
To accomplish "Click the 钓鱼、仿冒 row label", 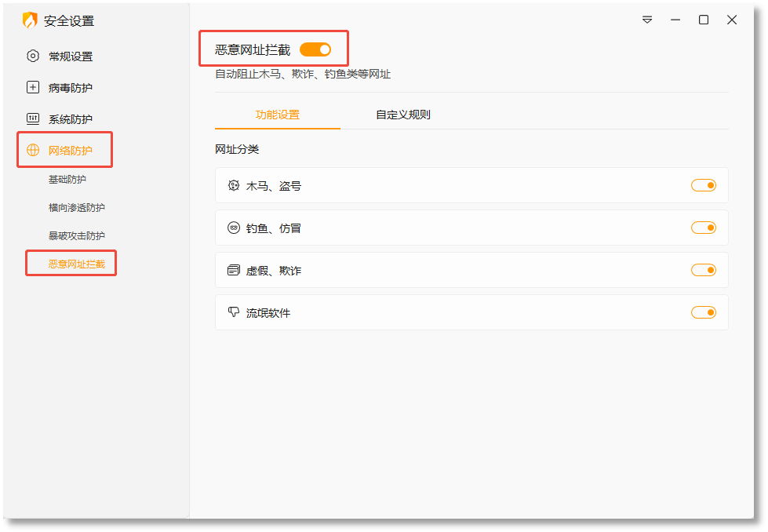I will [273, 228].
